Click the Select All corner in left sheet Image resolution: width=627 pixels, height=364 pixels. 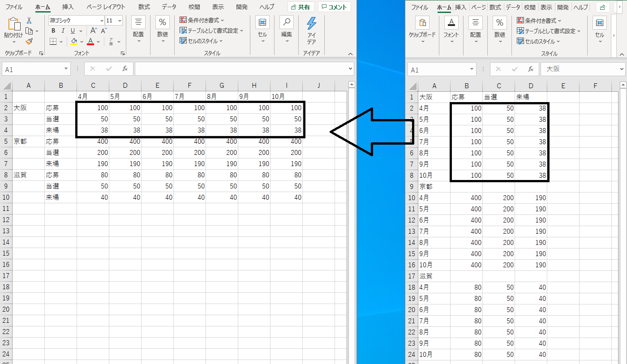click(x=7, y=86)
